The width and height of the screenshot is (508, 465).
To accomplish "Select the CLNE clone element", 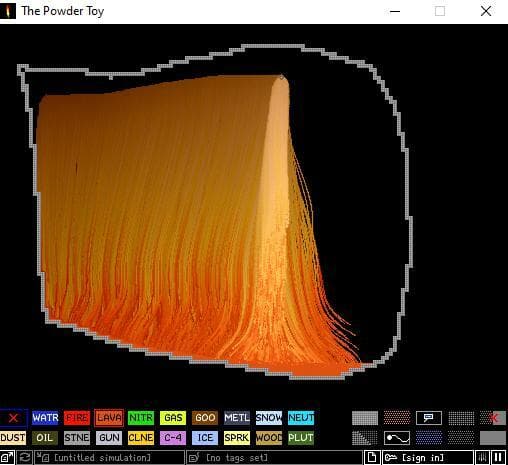I will coord(141,438).
